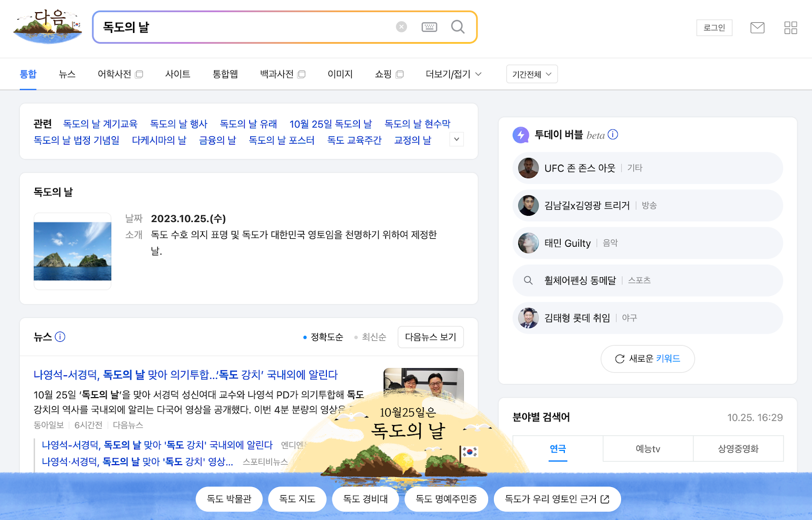The height and width of the screenshot is (520, 812).
Task: Open trending topic 태민 Guilty
Action: pyautogui.click(x=648, y=243)
